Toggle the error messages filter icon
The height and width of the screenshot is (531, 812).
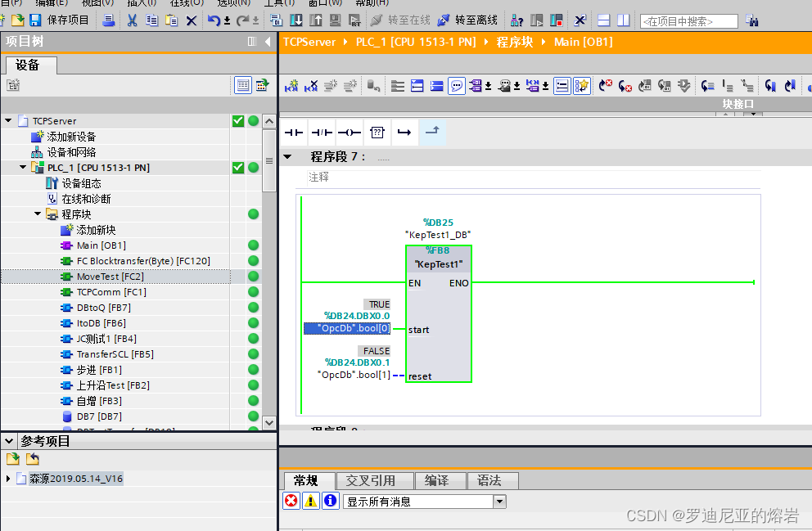[291, 501]
